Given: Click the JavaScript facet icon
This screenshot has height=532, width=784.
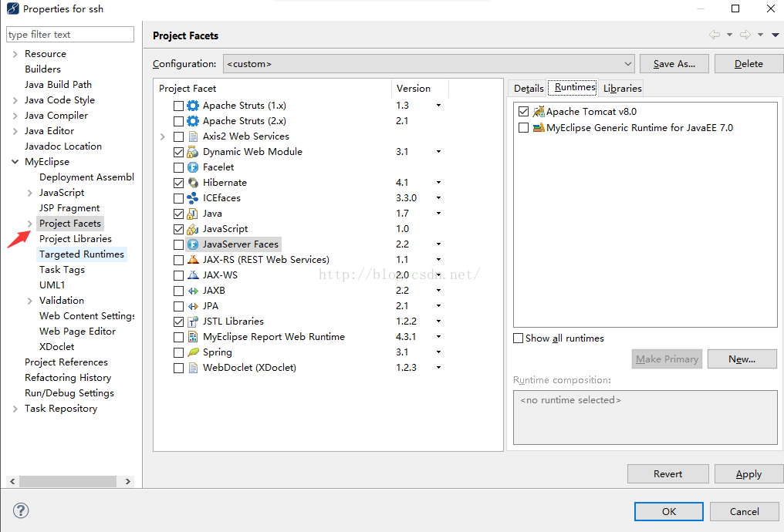Looking at the screenshot, I should (x=193, y=229).
